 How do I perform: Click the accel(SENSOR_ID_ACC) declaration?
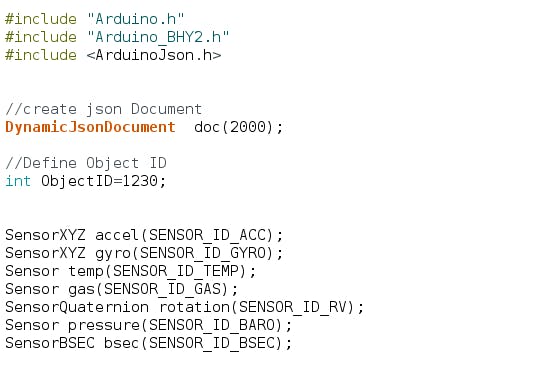[x=189, y=235]
